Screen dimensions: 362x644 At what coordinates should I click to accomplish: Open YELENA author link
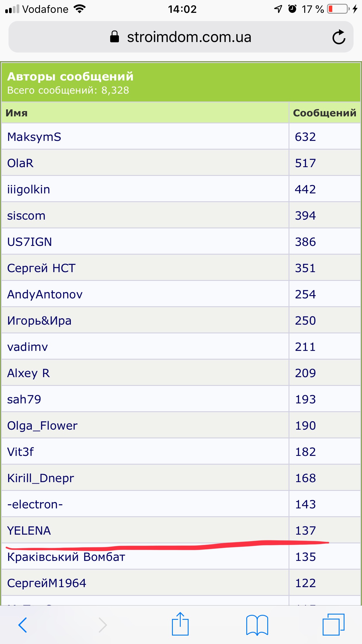(x=29, y=531)
